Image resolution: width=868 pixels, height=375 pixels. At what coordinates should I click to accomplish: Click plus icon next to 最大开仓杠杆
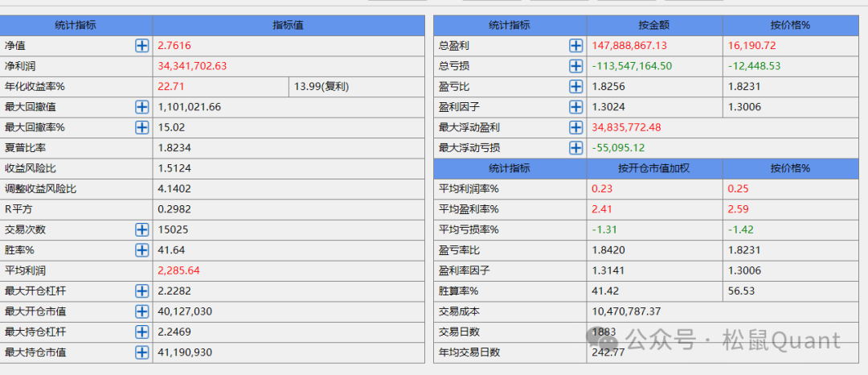[142, 291]
